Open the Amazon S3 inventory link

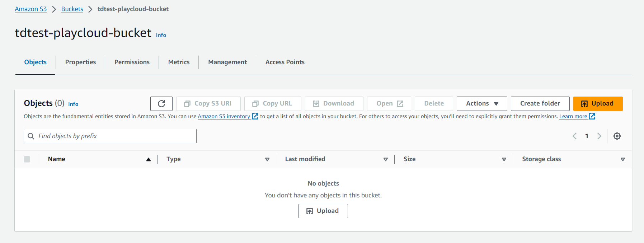pyautogui.click(x=224, y=116)
